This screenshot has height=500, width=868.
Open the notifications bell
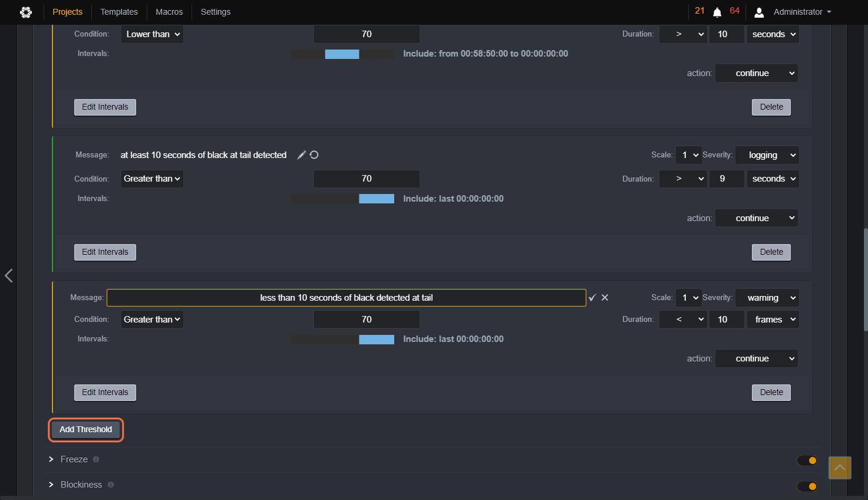(717, 12)
